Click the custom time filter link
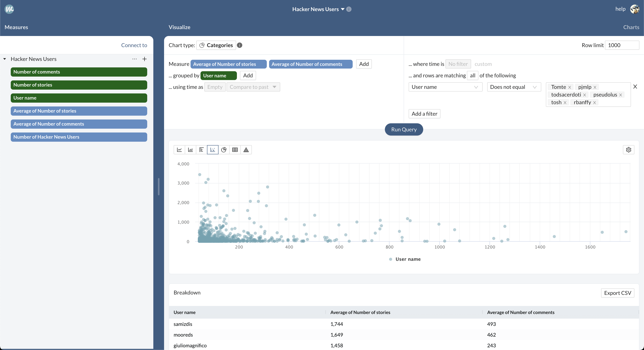 (x=483, y=64)
